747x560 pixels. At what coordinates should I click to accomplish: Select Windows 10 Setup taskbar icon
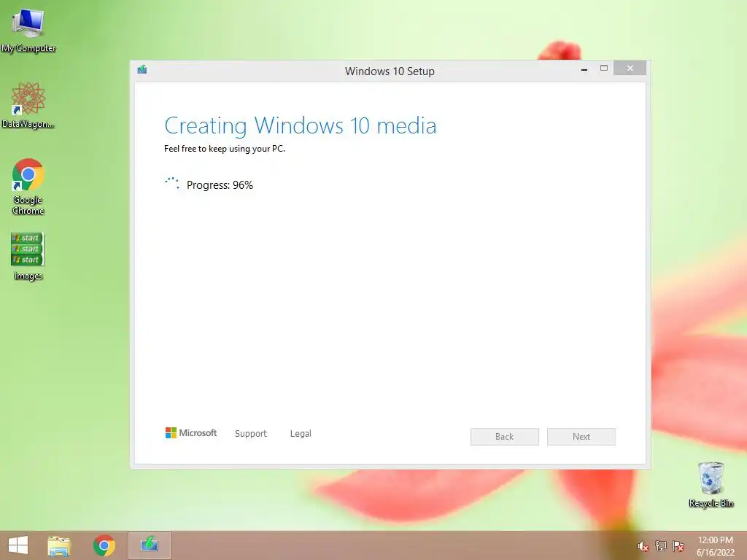click(149, 545)
